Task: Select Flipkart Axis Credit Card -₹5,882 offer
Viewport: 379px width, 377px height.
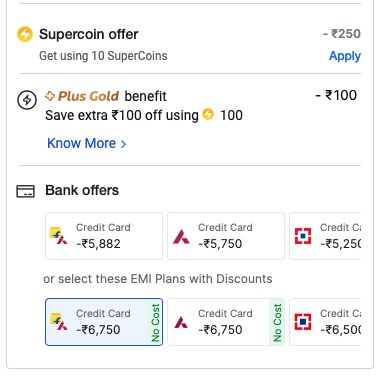Action: click(x=104, y=236)
